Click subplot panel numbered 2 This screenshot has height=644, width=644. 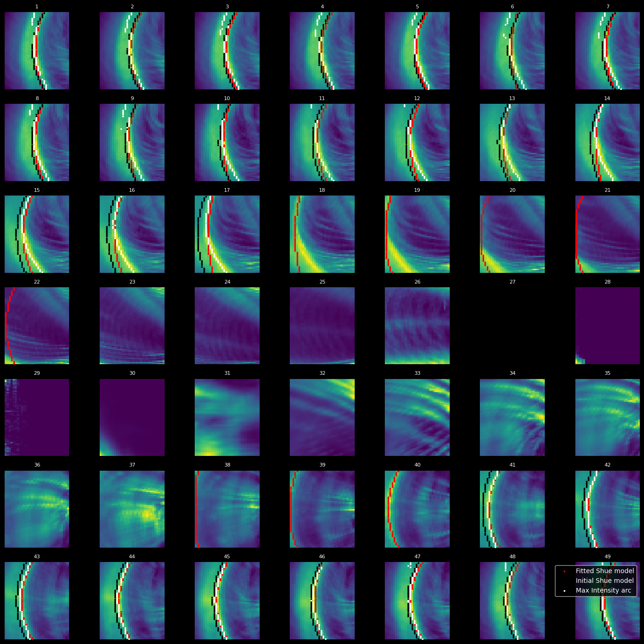(132, 51)
